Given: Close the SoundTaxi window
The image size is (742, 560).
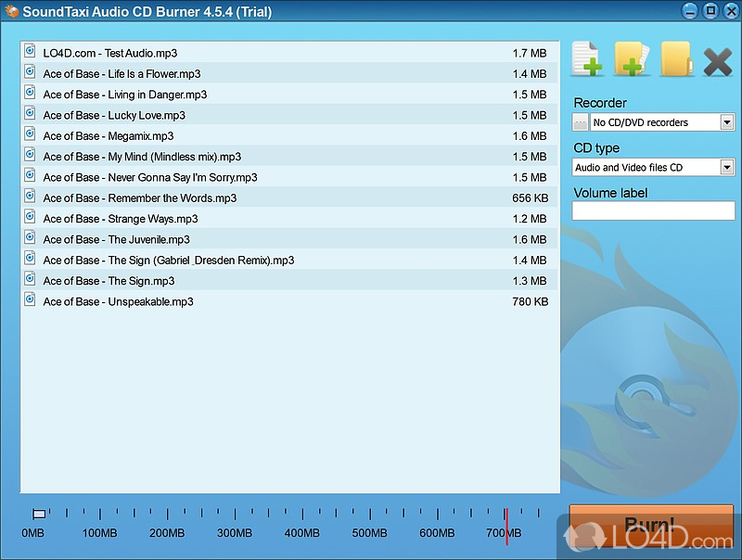Looking at the screenshot, I should tap(731, 11).
